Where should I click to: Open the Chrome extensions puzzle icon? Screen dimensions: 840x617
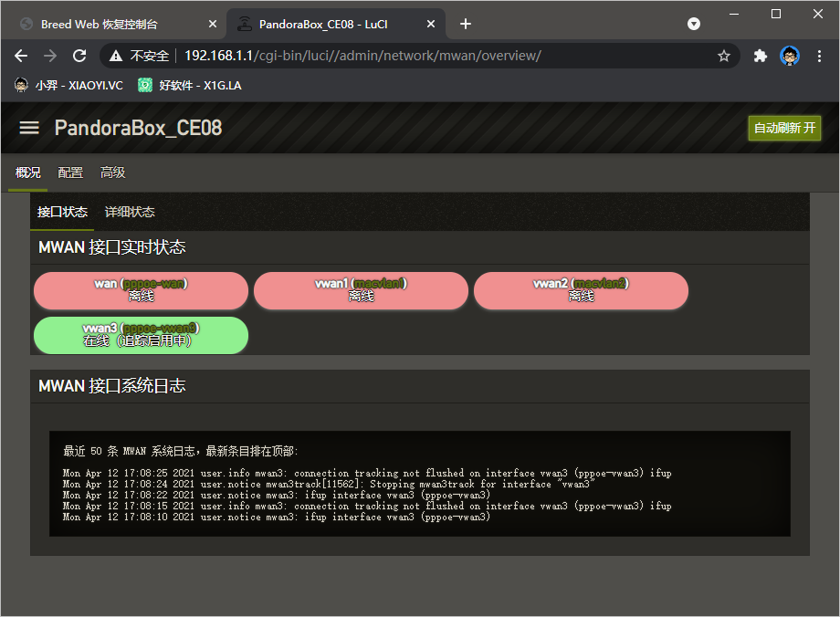[760, 56]
